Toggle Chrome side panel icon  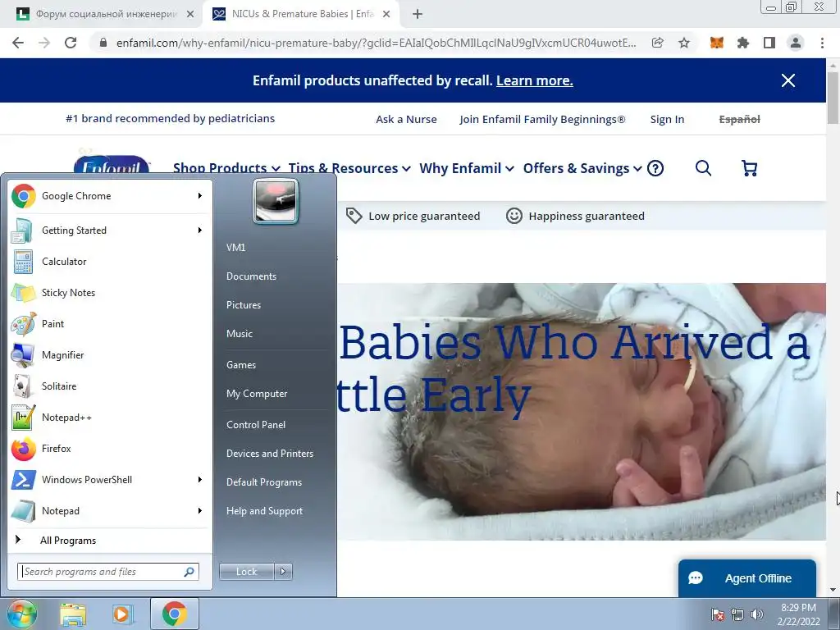coord(769,43)
